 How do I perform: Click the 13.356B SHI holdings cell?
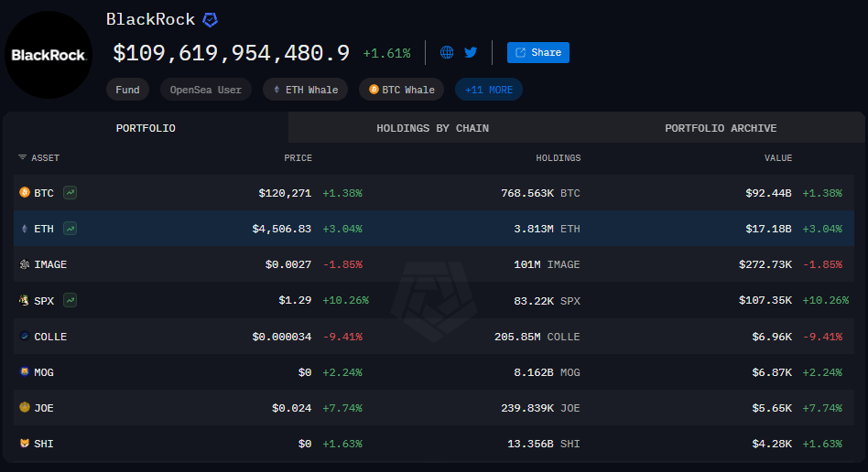tap(544, 444)
